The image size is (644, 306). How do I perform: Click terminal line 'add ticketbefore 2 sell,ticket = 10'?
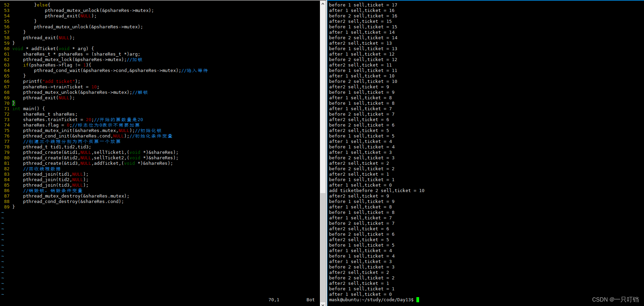(x=377, y=191)
